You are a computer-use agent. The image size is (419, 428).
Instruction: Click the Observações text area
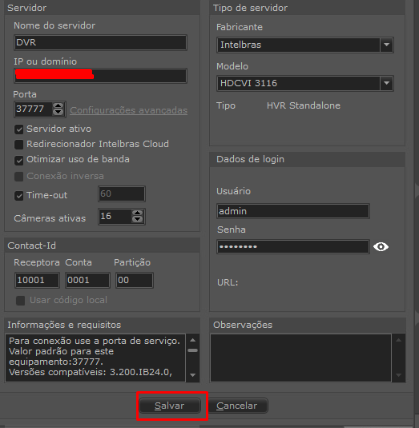pos(301,358)
